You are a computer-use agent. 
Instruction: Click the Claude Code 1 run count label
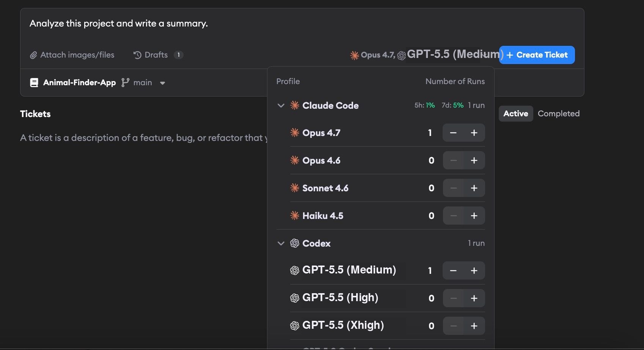[x=476, y=105]
